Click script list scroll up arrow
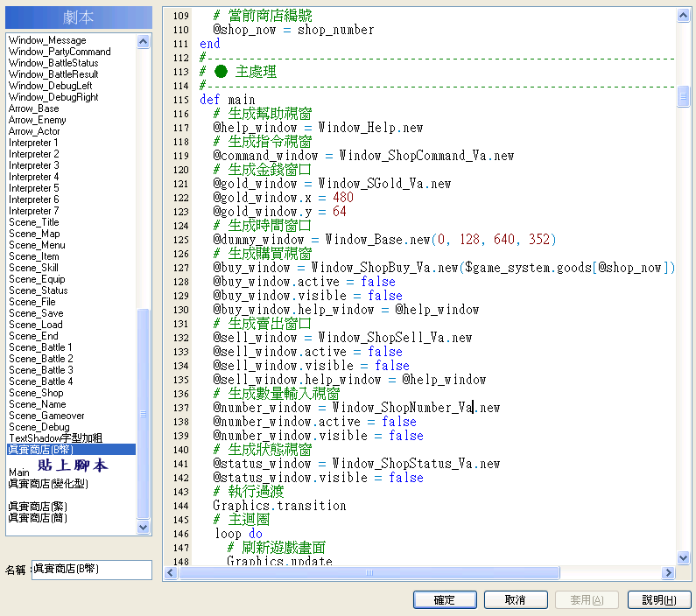The width and height of the screenshot is (696, 616). (143, 42)
